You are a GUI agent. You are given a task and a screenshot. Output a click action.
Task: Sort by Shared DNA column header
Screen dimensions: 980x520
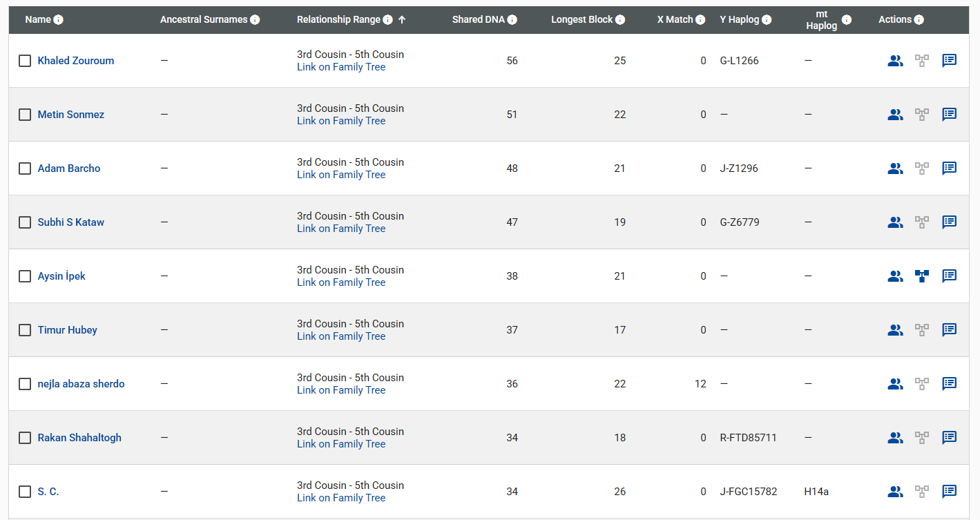point(478,20)
